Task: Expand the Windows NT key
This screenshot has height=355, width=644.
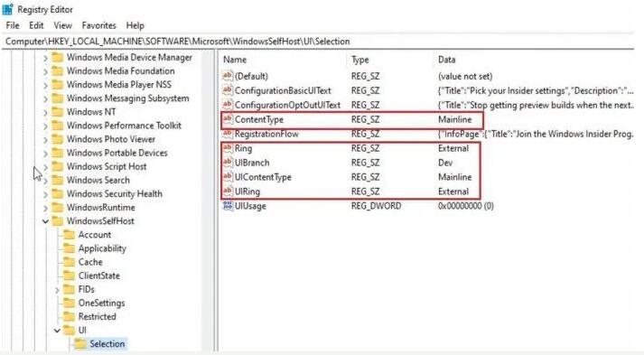Action: (x=45, y=113)
